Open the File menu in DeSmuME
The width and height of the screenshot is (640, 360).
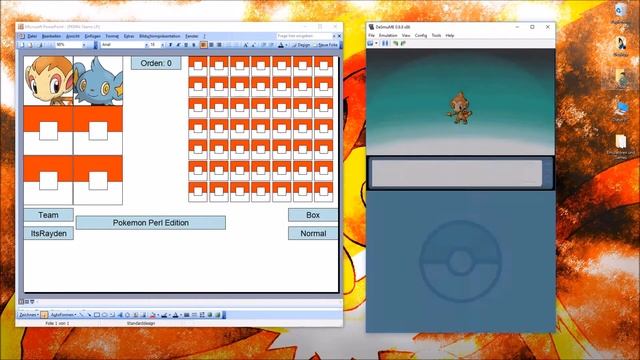[371, 36]
